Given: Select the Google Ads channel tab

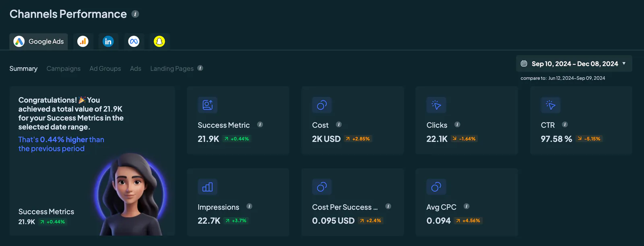Looking at the screenshot, I should coord(39,41).
